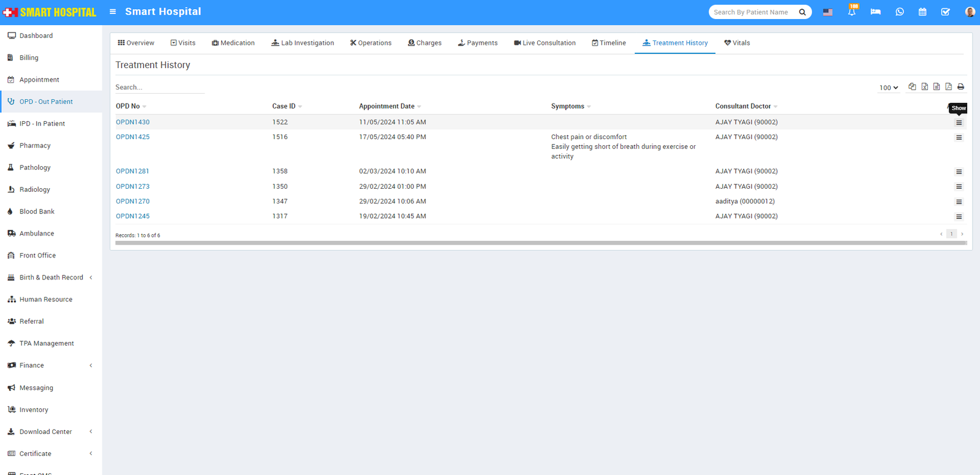The image size is (980, 475).
Task: Click the Treatment History search field
Action: [x=159, y=88]
